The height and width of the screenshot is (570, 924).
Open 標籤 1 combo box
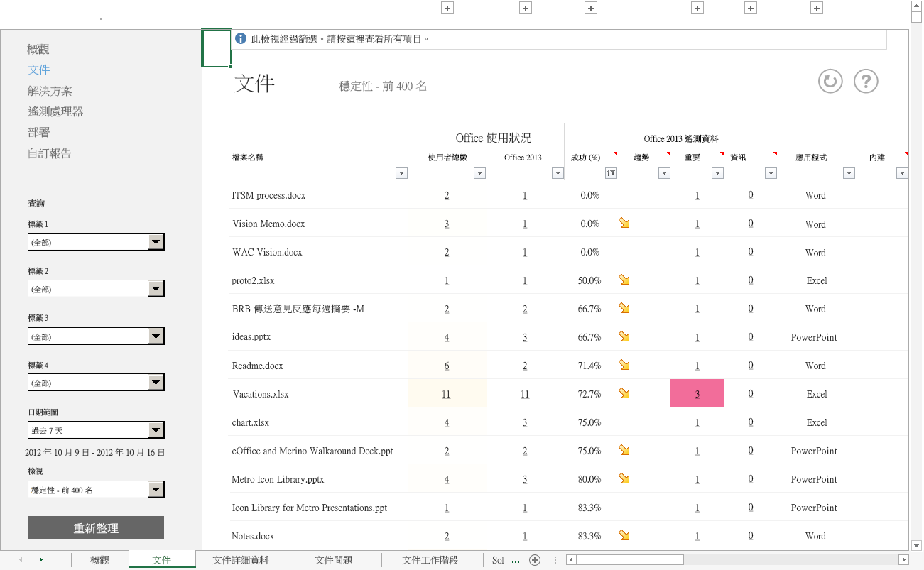click(96, 242)
